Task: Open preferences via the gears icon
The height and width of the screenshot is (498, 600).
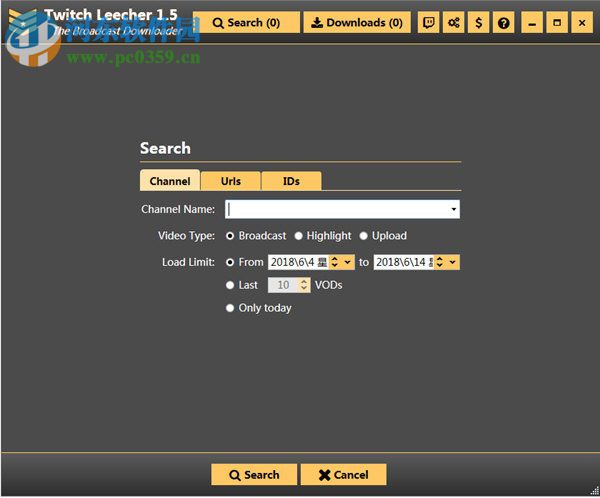Action: 453,23
